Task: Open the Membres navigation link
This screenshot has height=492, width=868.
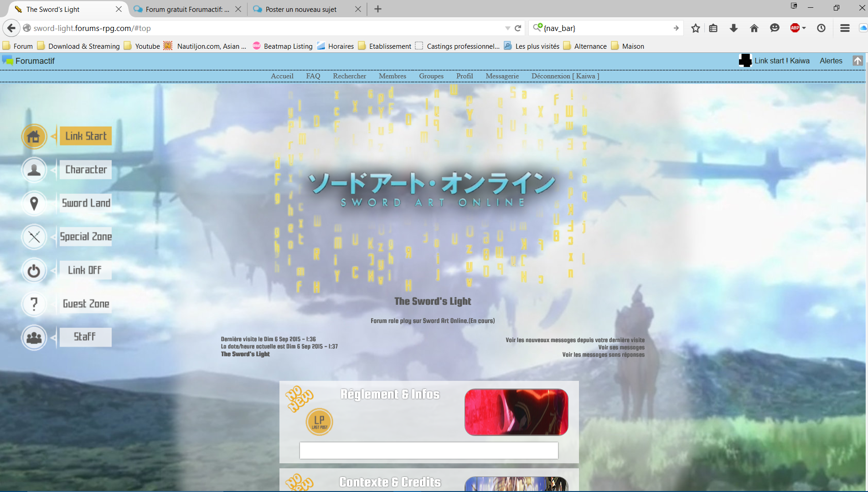Action: tap(392, 76)
